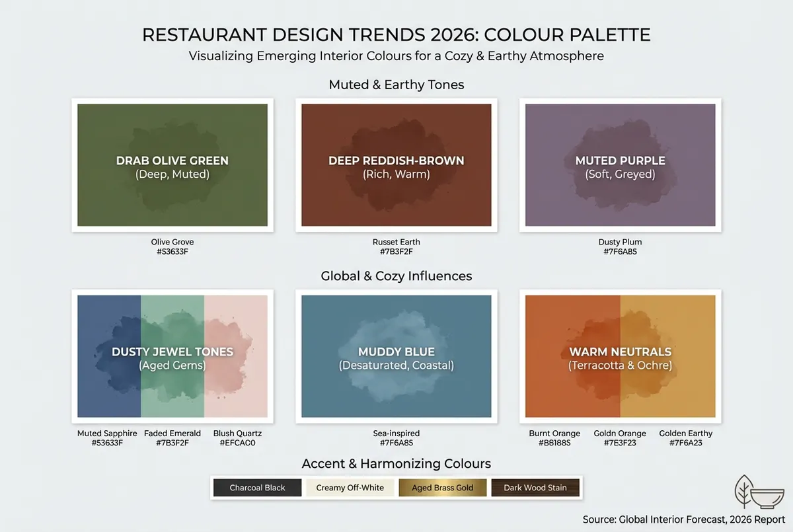Click the Global & Cozy Influences heading
Viewport: 793px width, 532px height.
click(396, 276)
